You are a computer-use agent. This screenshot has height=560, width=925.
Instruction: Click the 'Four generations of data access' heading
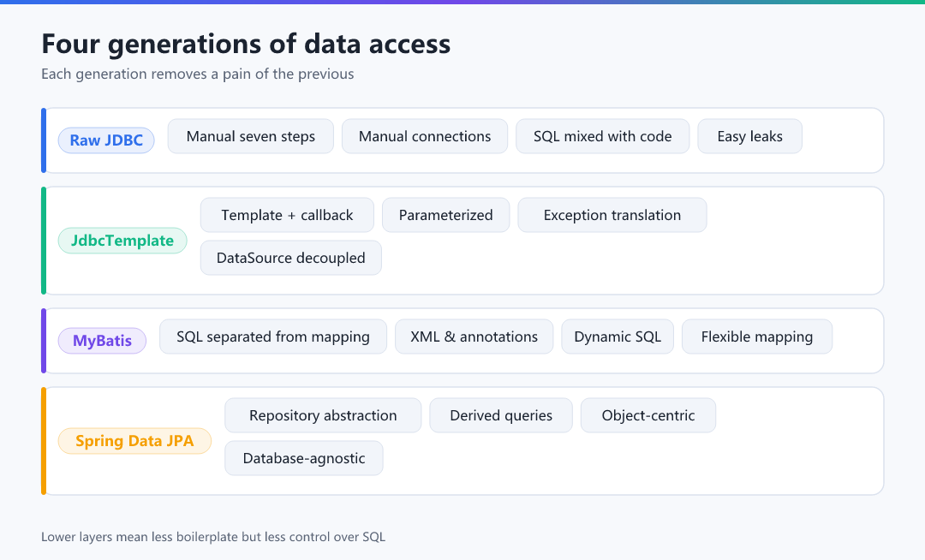[x=246, y=45]
